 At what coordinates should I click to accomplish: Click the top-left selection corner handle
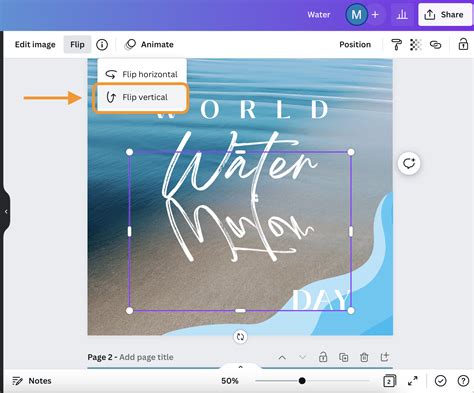[x=129, y=152]
